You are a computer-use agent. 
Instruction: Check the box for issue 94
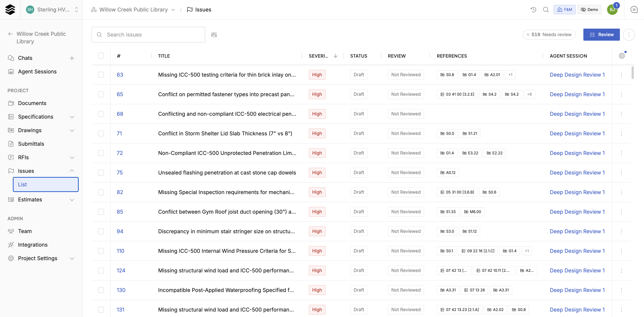tap(101, 231)
